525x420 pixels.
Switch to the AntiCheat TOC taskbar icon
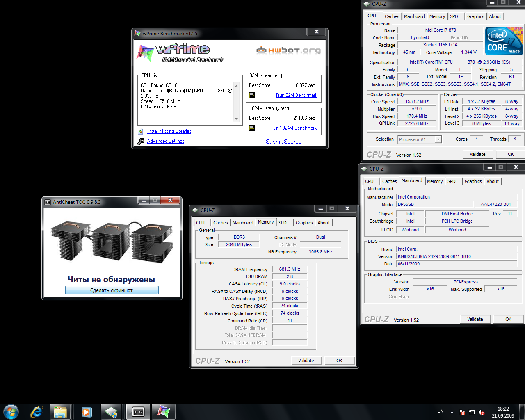coord(138,412)
